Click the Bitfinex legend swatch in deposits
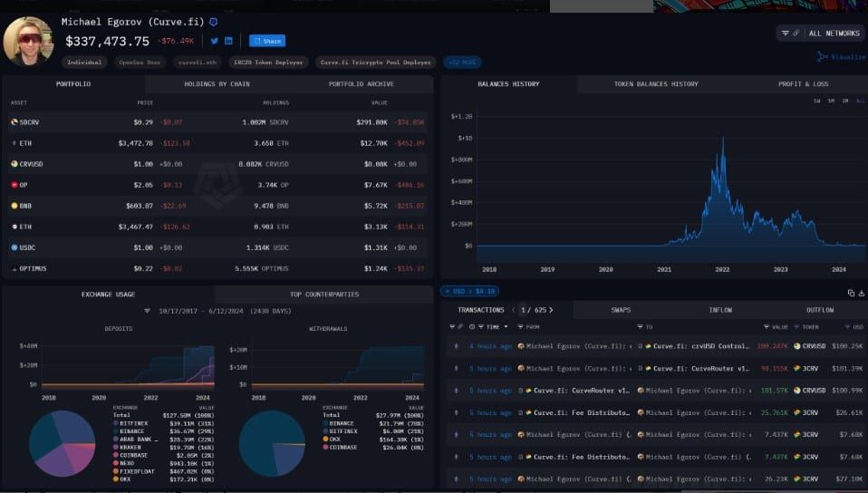 [116, 424]
